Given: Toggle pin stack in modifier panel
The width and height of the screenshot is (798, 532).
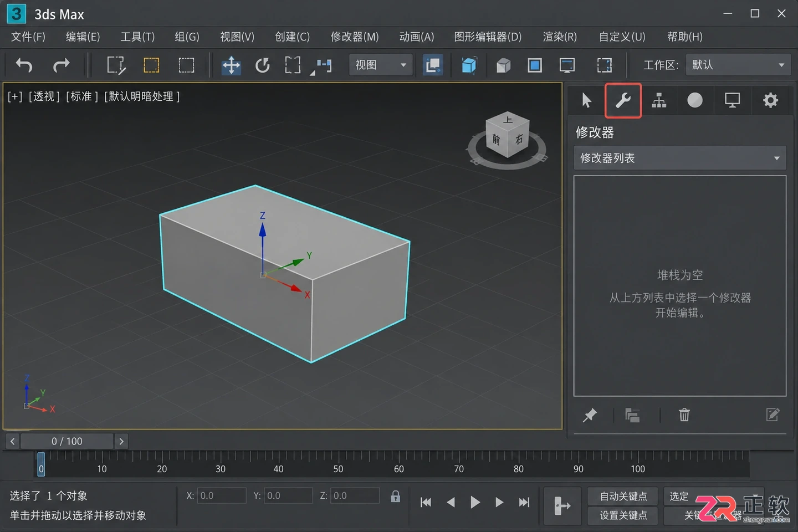Looking at the screenshot, I should (x=590, y=415).
